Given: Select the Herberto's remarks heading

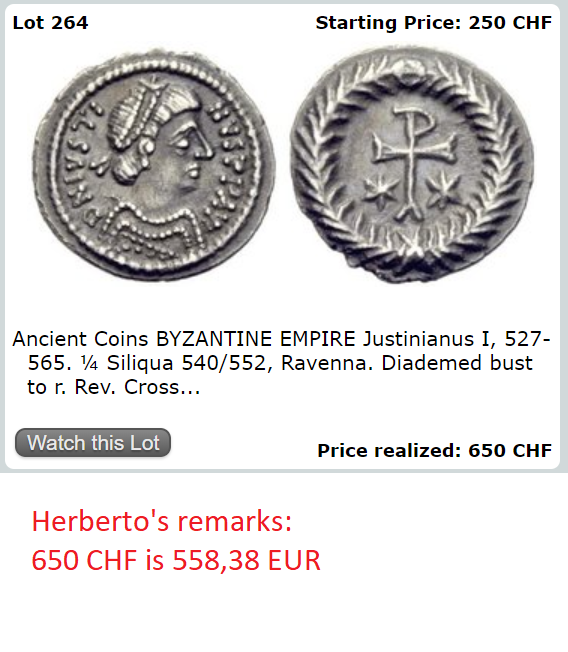Looking at the screenshot, I should click(162, 521).
